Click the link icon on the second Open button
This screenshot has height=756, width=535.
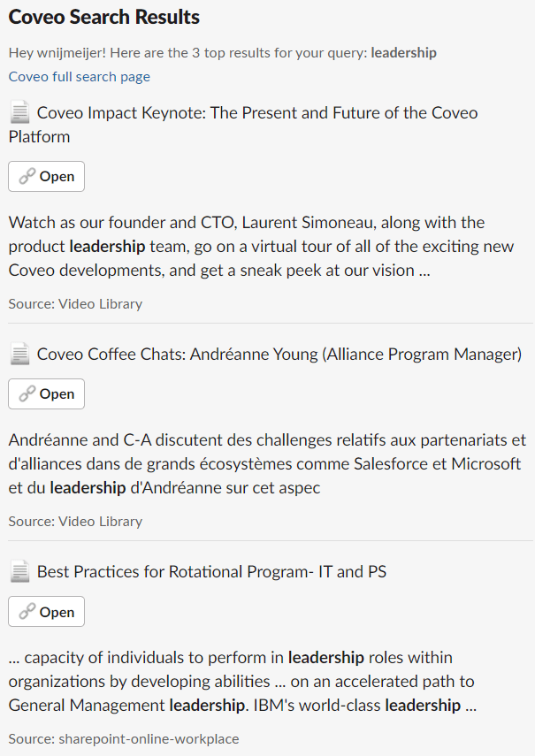[27, 393]
